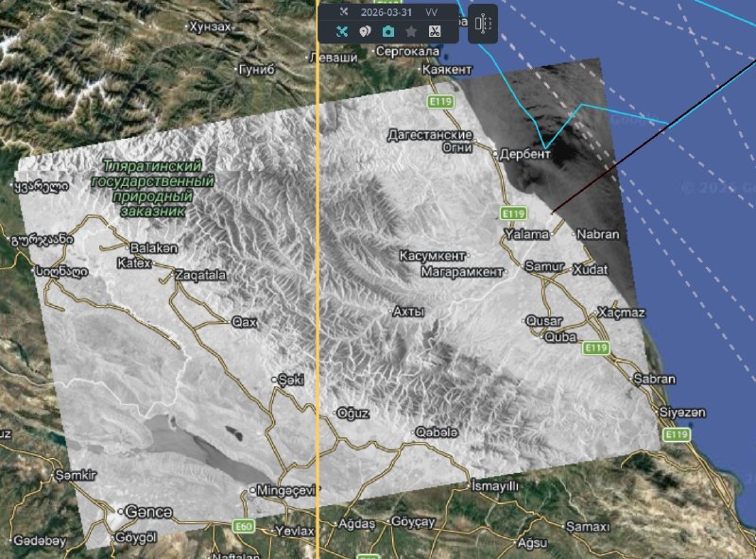Click the small white satellite icon beside the date

(344, 11)
